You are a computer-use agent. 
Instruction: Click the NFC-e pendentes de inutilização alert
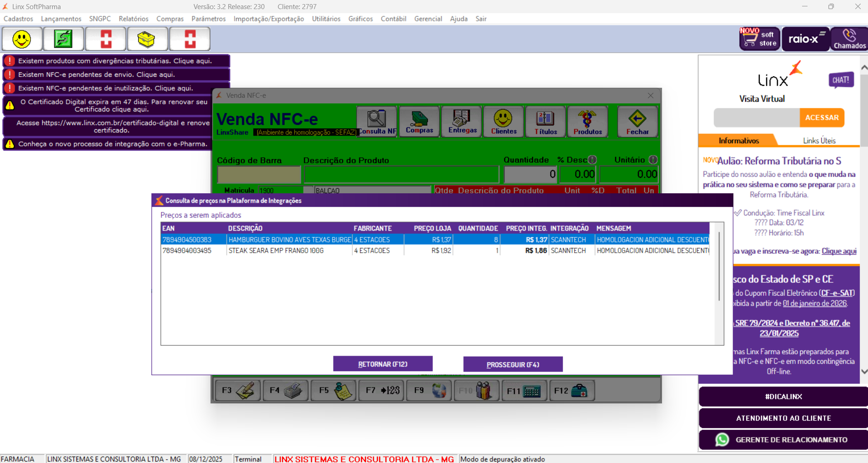coord(116,88)
